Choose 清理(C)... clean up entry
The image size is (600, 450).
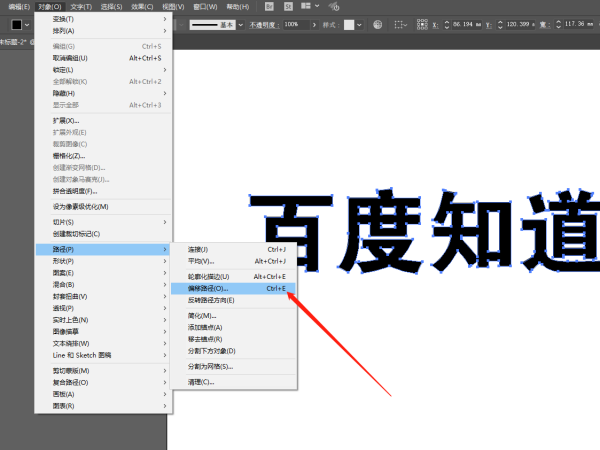pos(233,382)
